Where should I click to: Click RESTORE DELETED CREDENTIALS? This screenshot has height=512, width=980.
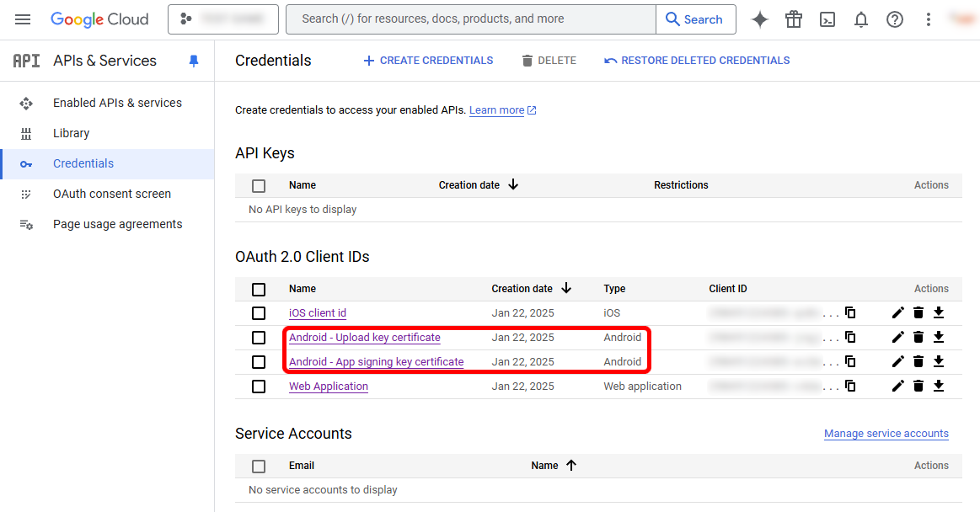697,61
